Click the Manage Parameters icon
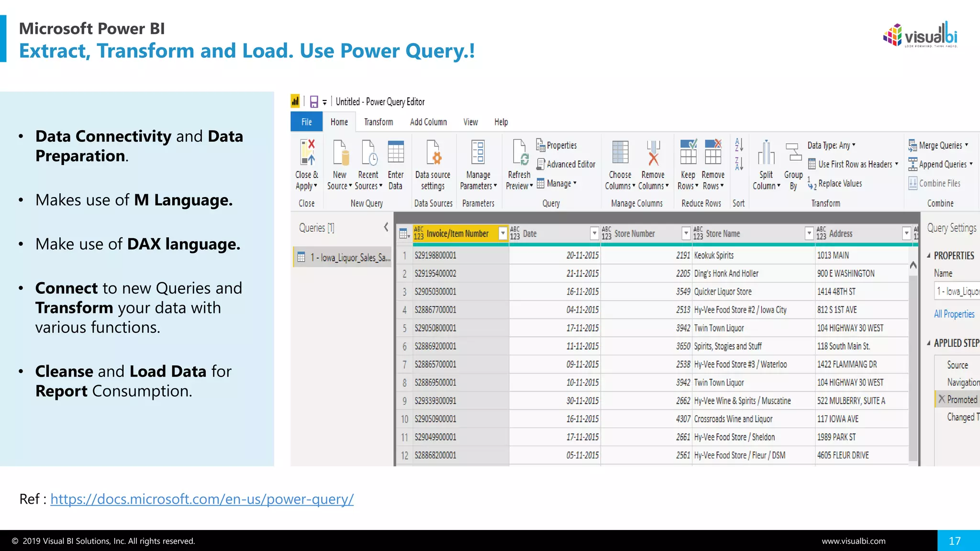 coord(478,152)
